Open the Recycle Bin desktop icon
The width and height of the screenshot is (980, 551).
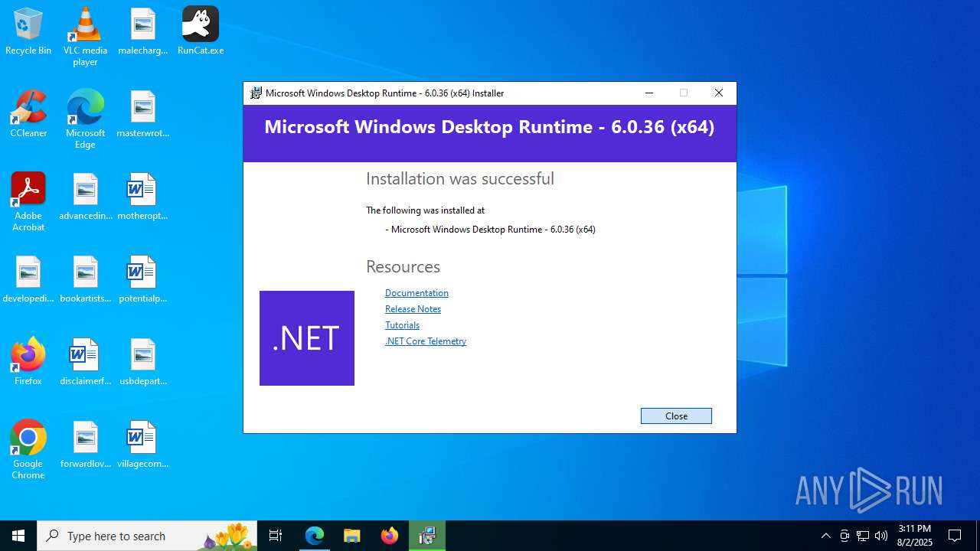pyautogui.click(x=28, y=32)
